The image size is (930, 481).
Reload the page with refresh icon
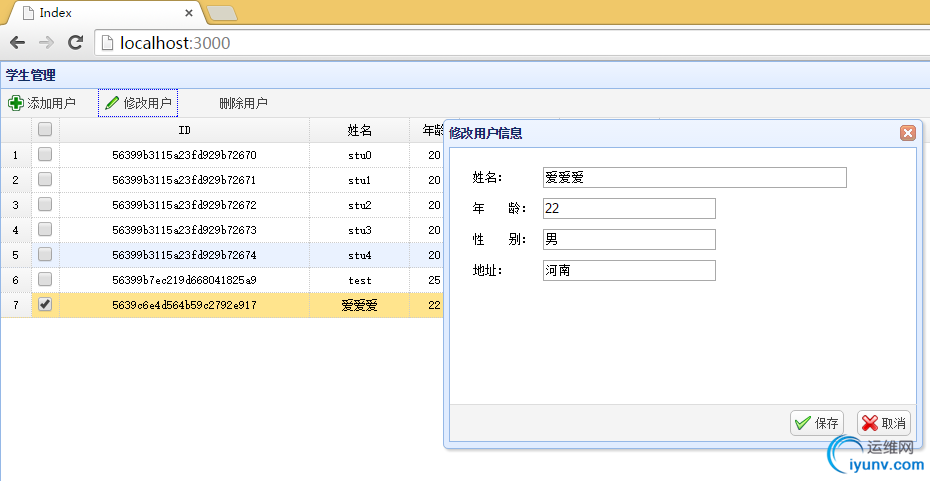point(75,43)
